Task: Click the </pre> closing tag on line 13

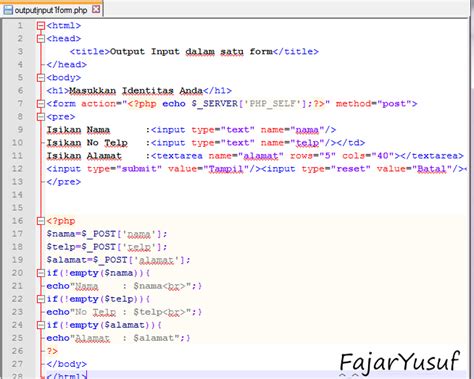Action: [x=64, y=182]
